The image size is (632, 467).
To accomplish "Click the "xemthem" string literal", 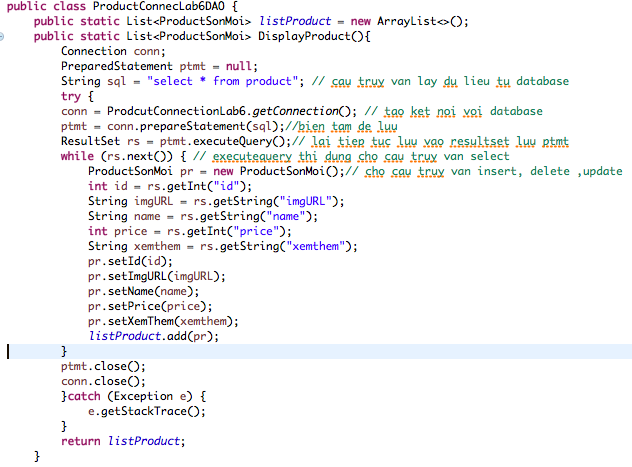I will 315,246.
